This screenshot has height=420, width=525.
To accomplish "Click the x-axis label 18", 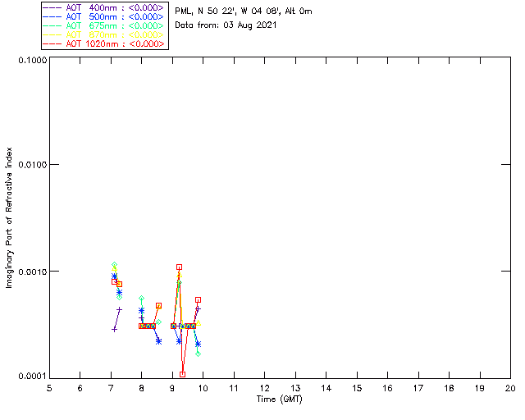I will coord(449,388).
